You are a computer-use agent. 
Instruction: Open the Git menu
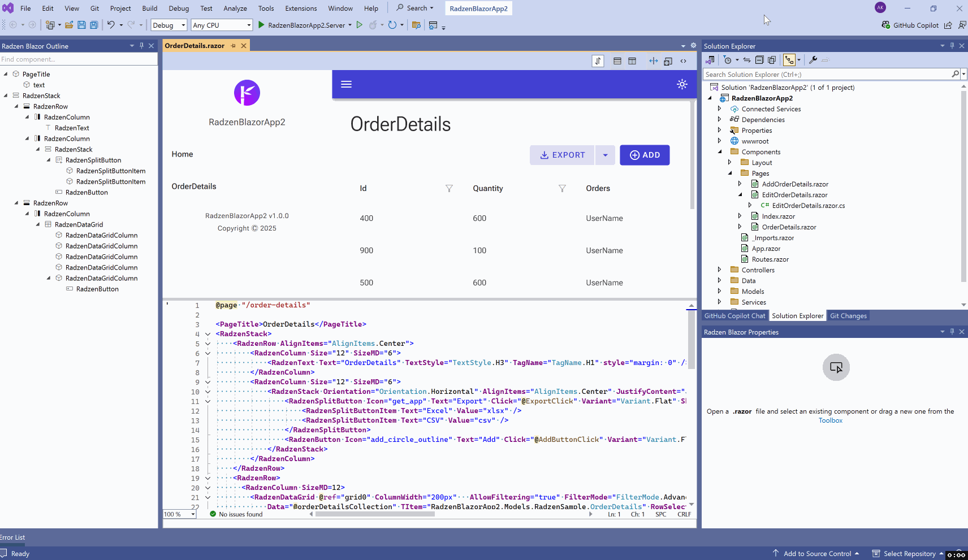[94, 8]
